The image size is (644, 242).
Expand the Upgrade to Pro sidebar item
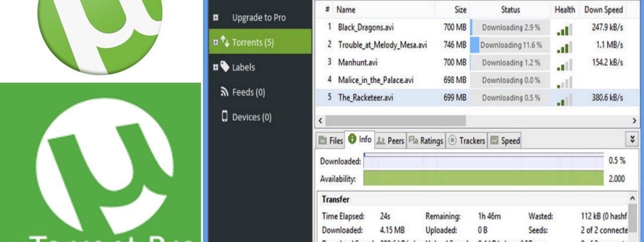[x=216, y=18]
